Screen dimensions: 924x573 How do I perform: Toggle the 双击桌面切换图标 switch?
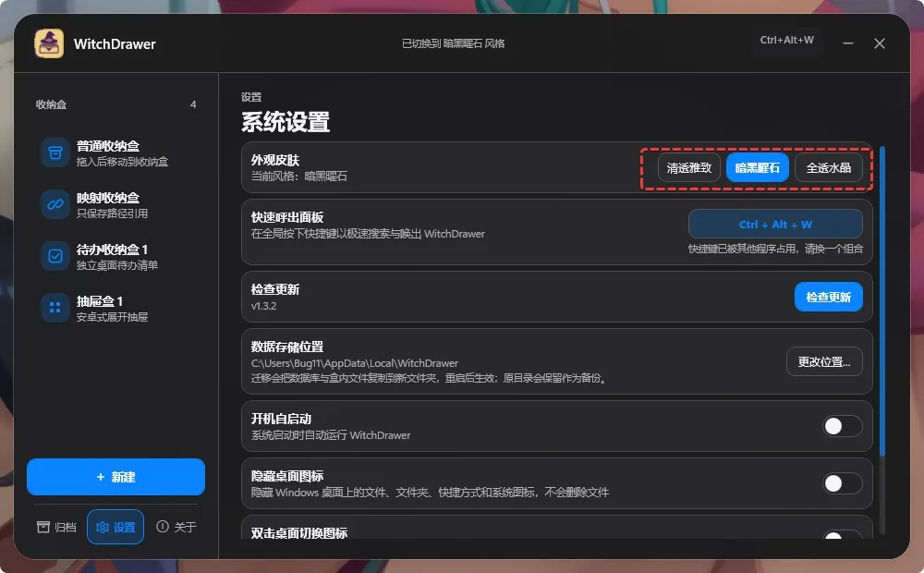pyautogui.click(x=842, y=535)
